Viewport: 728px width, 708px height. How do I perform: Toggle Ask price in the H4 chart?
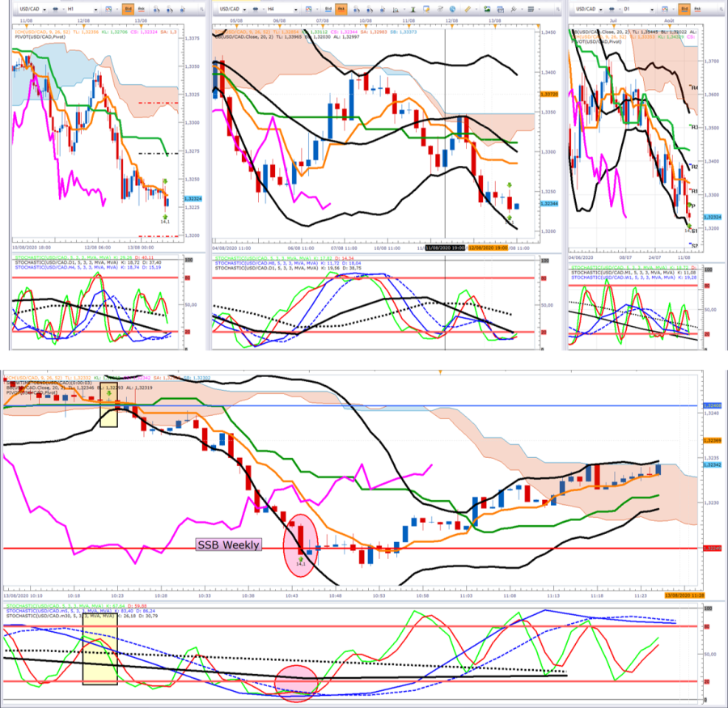point(341,9)
